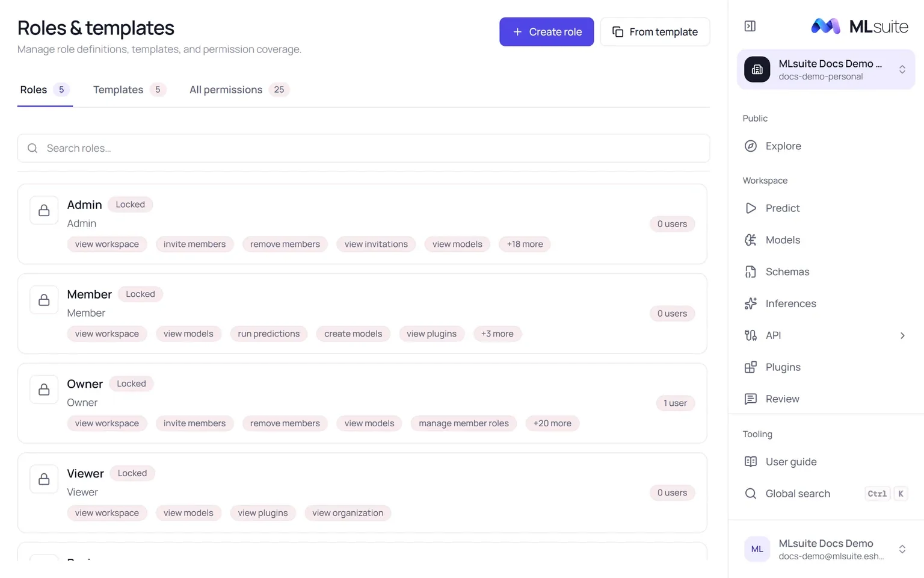Go to Models in sidebar
This screenshot has height=578, width=924.
coord(825,240)
